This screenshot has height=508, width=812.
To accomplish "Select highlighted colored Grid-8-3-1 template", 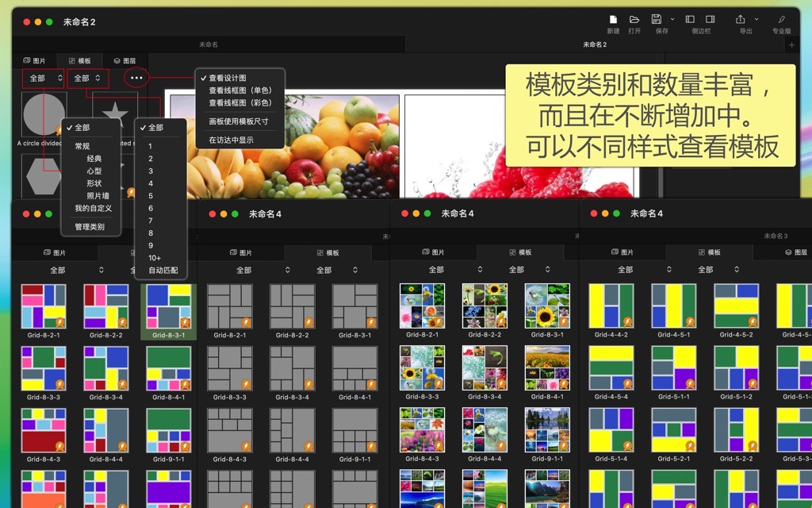I will [168, 306].
